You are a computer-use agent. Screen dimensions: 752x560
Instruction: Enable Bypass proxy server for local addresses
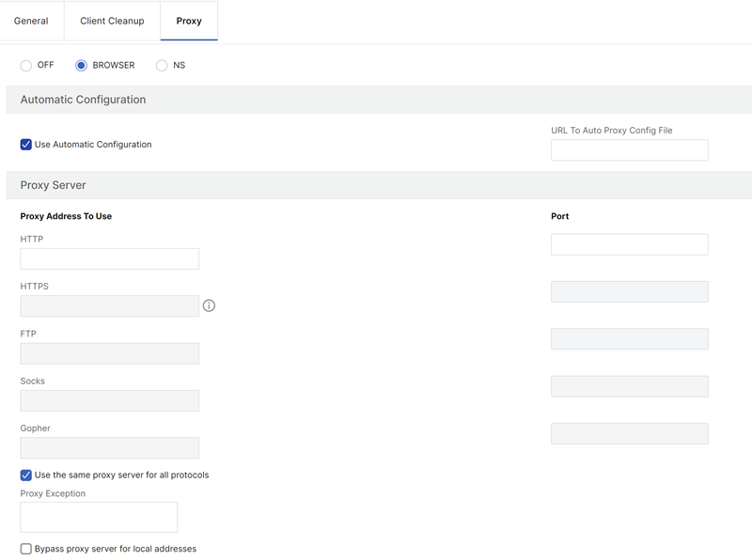26,549
